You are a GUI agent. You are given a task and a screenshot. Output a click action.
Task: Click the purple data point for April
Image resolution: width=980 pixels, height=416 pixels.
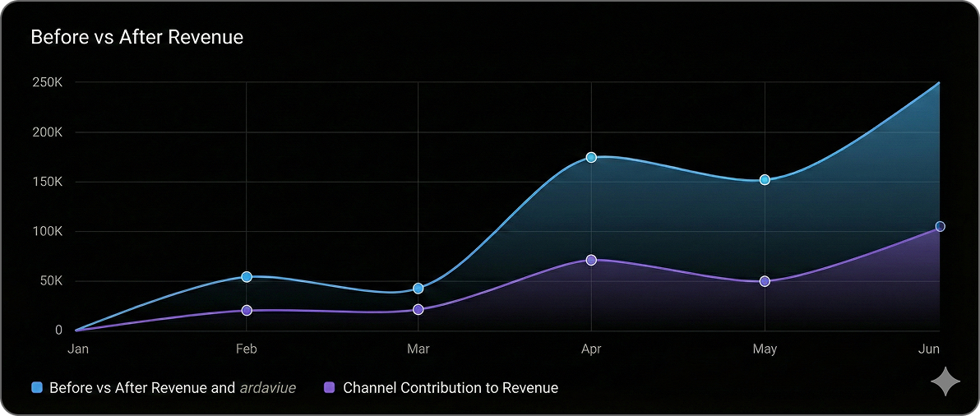(591, 260)
